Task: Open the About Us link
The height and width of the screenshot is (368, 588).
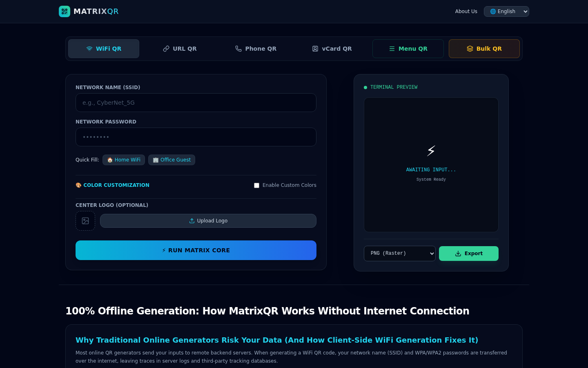Action: tap(466, 11)
